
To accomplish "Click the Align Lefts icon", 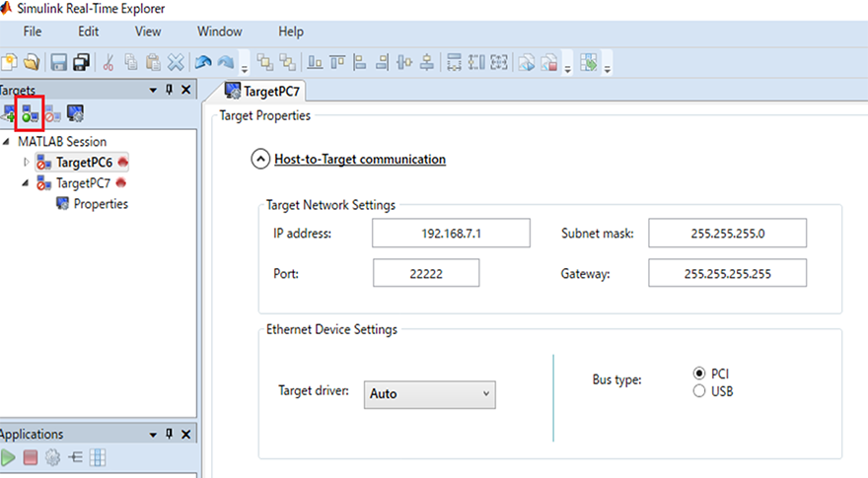I will [360, 62].
